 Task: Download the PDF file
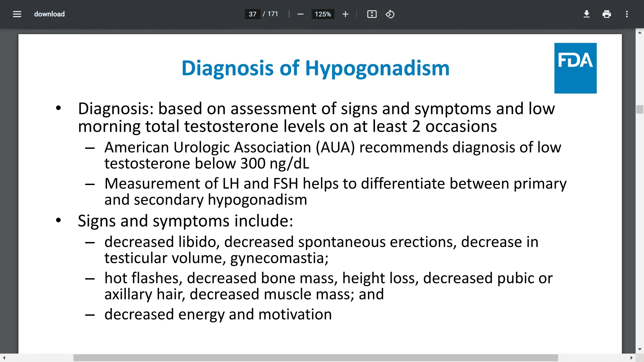click(x=587, y=14)
